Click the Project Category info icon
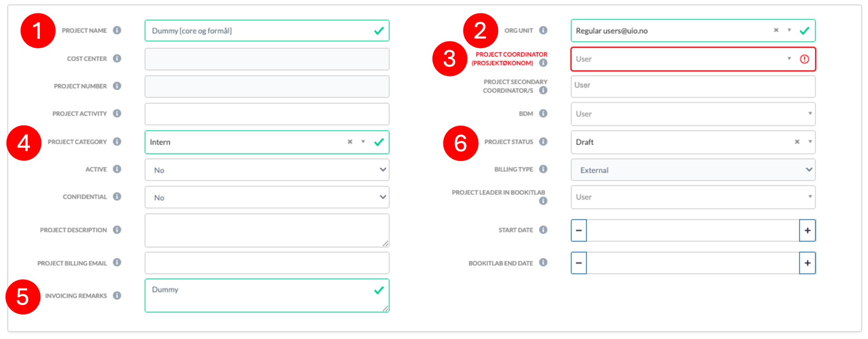The width and height of the screenshot is (868, 339). (117, 142)
